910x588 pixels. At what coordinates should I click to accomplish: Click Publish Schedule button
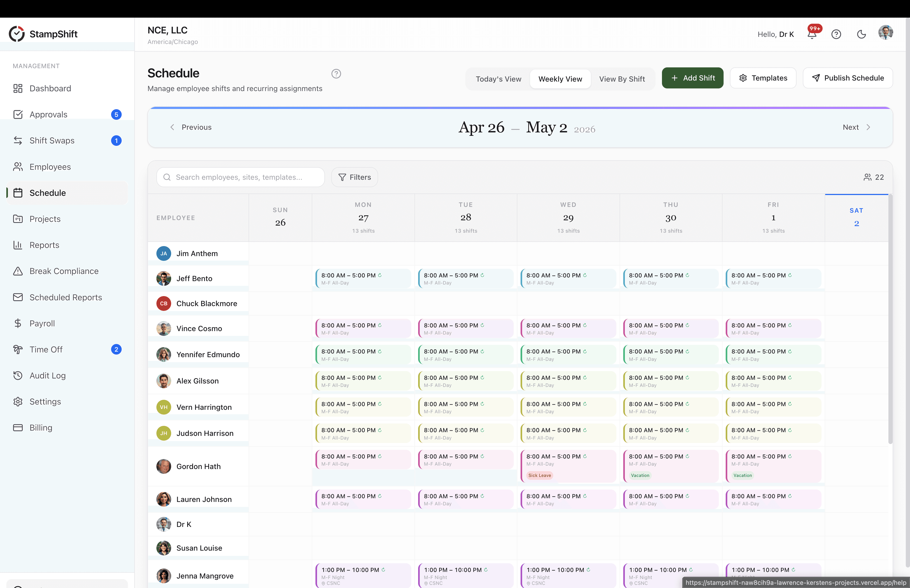(848, 78)
